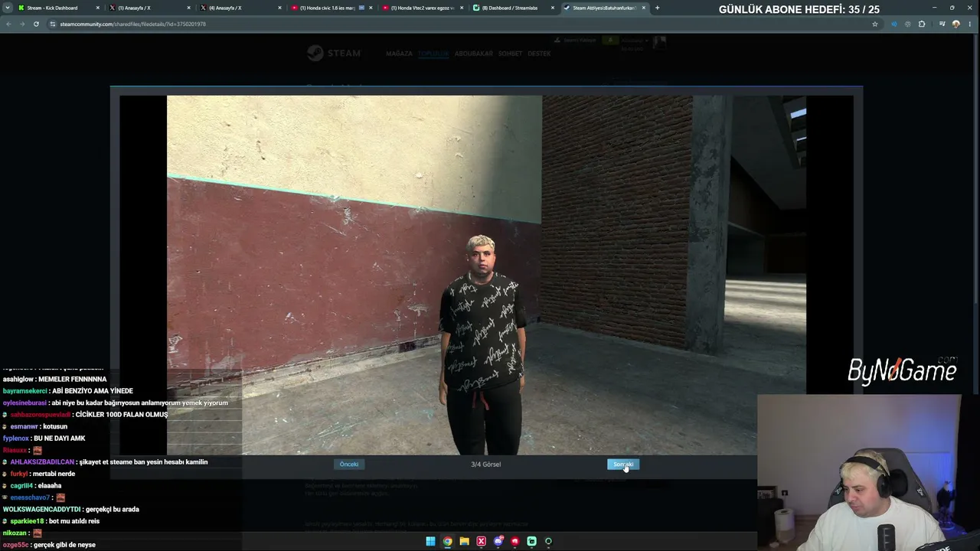
Task: Click the audio indicator on the Honda civic tab
Action: [361, 8]
